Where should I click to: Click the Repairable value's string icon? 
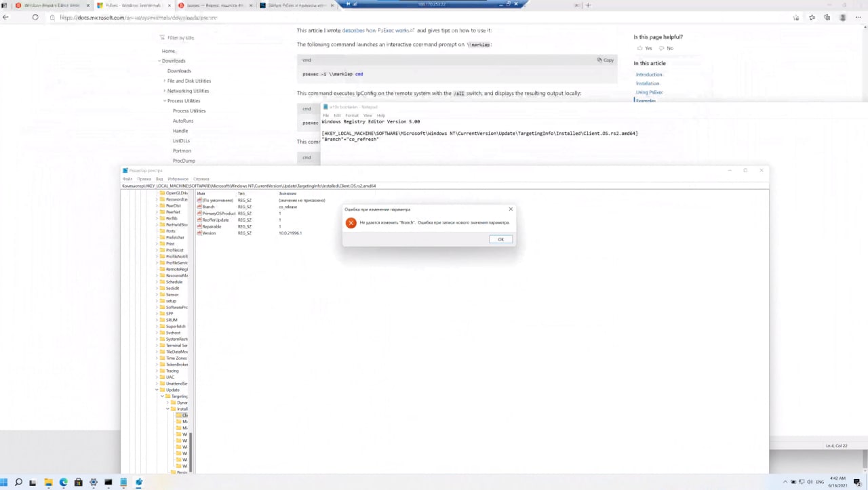(x=199, y=226)
